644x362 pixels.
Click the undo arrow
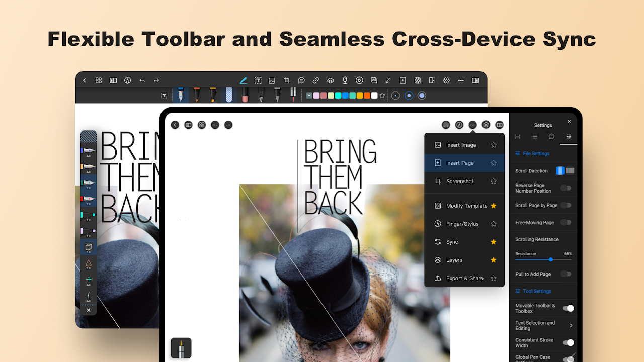[x=142, y=80]
